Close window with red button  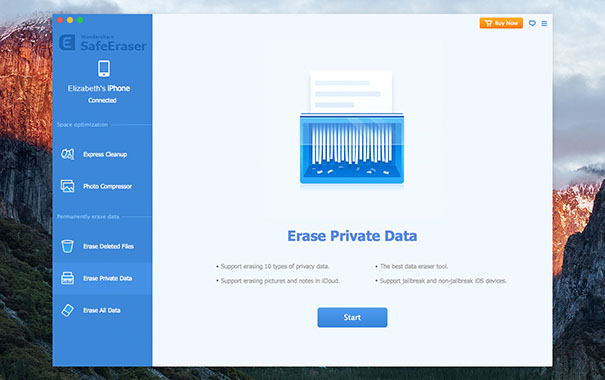[x=60, y=20]
